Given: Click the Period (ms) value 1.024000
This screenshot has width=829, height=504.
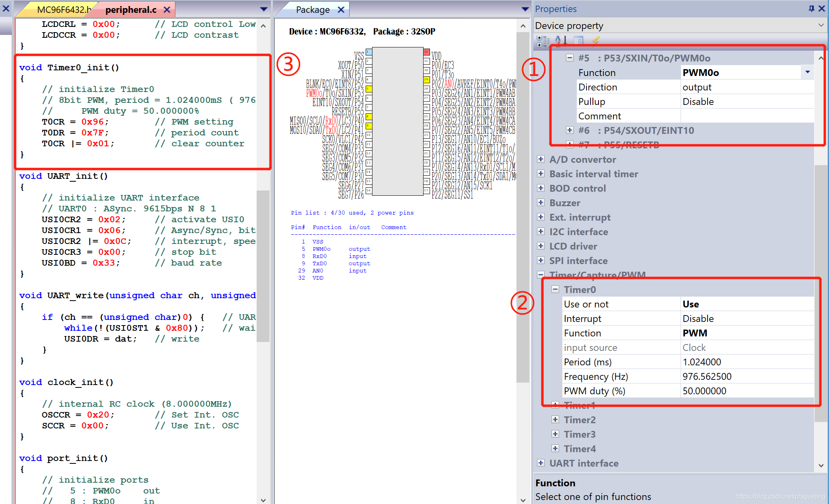Looking at the screenshot, I should [747, 362].
